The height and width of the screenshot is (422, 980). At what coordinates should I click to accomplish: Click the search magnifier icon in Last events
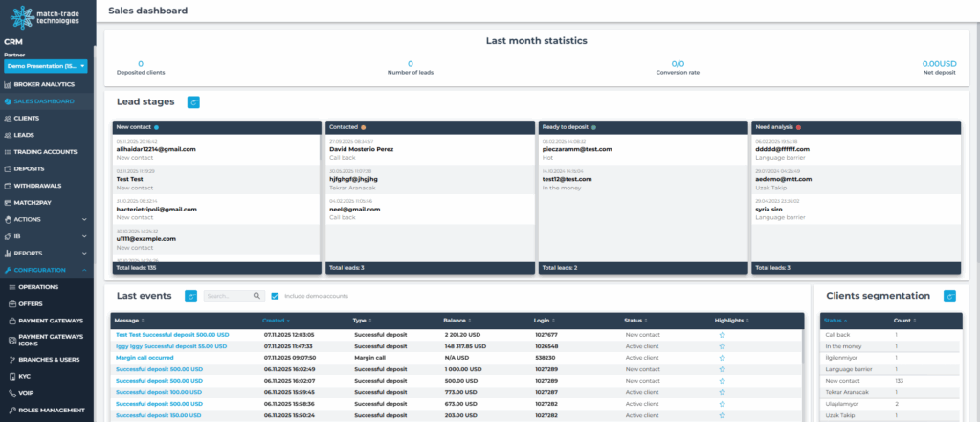tap(258, 297)
